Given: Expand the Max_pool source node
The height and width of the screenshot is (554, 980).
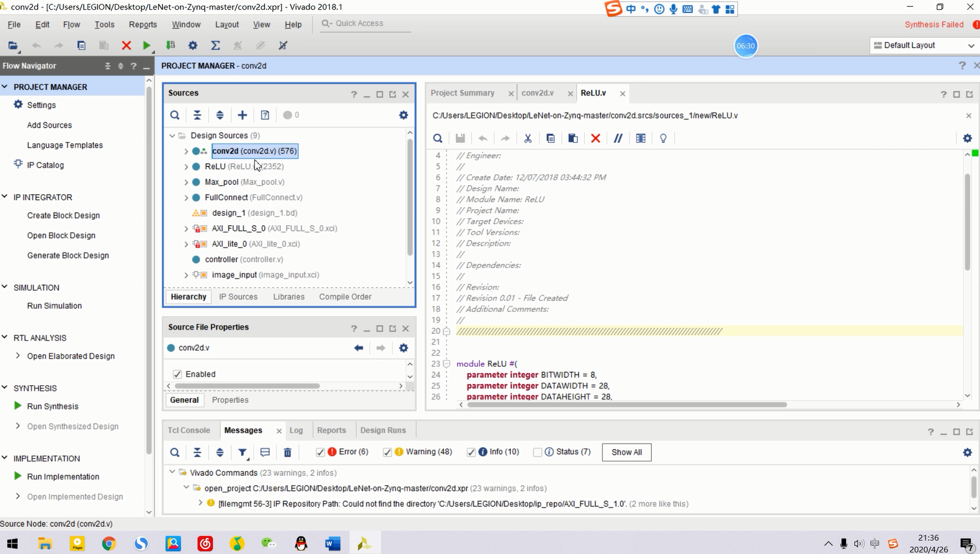Looking at the screenshot, I should pos(186,182).
